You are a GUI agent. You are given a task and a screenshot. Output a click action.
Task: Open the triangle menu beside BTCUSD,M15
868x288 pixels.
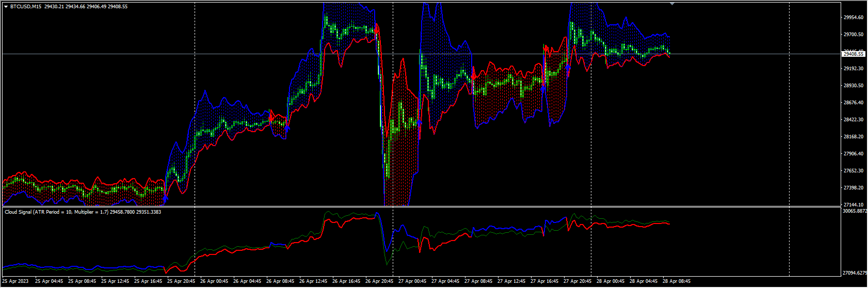(6, 7)
